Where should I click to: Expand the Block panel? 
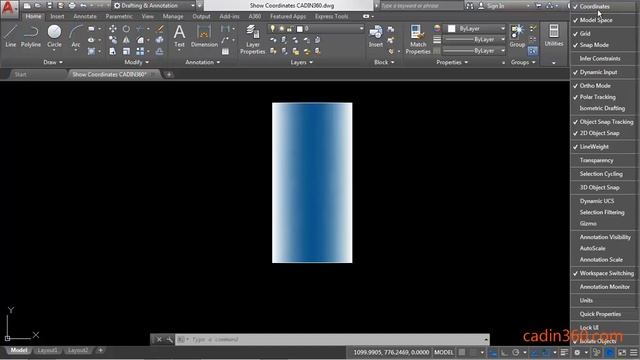(x=384, y=62)
